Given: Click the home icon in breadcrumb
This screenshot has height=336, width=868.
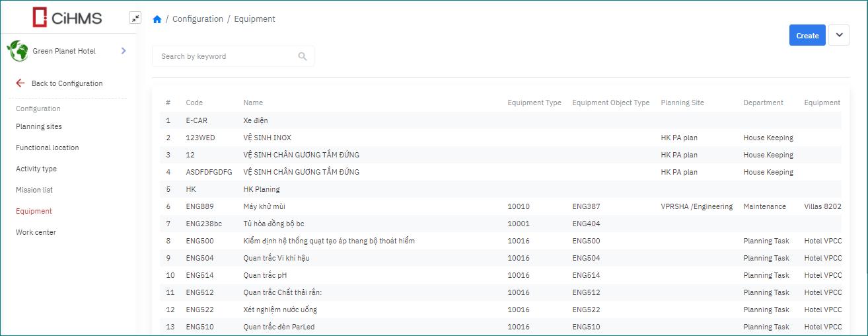Looking at the screenshot, I should tap(157, 19).
